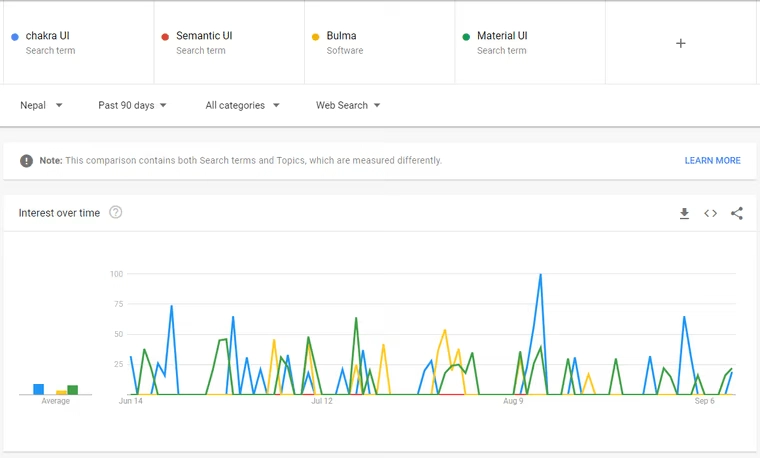The height and width of the screenshot is (458, 760).
Task: Click the blue chakra UI color dot
Action: [15, 37]
